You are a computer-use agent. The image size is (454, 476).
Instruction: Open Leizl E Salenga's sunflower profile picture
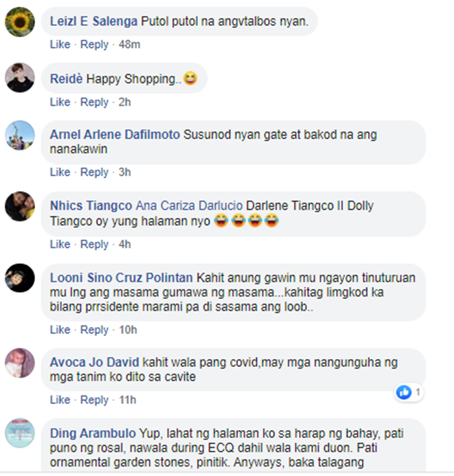click(x=20, y=22)
